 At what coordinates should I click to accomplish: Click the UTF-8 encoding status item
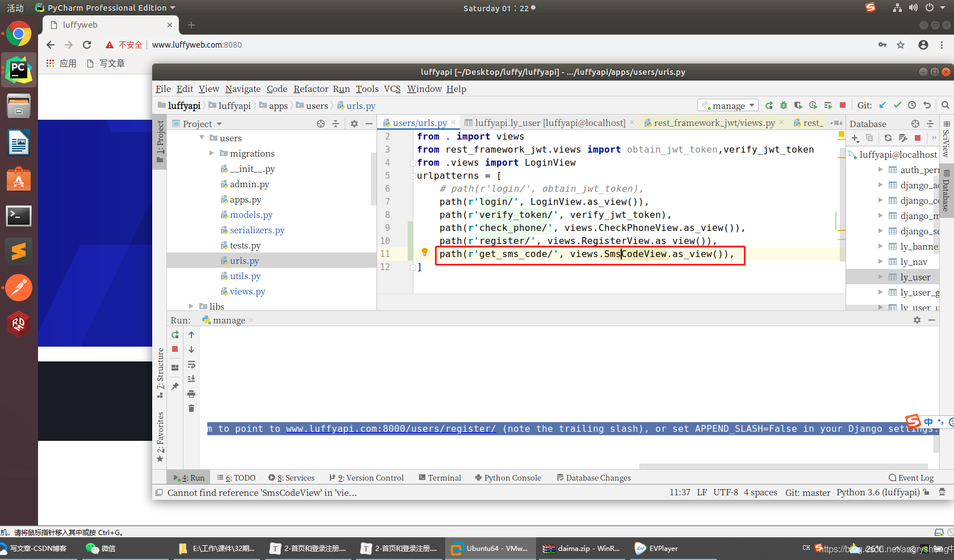tap(726, 492)
